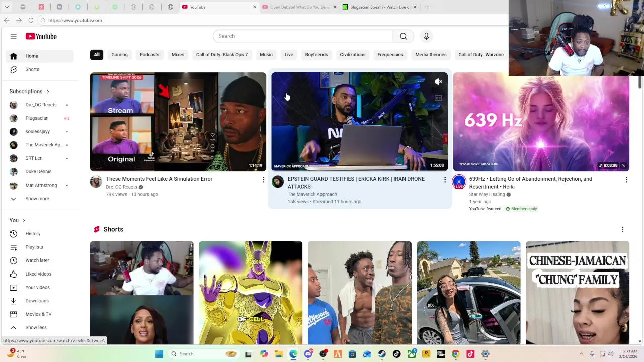Filter feed by Gaming chip
The height and width of the screenshot is (362, 644).
[x=119, y=55]
